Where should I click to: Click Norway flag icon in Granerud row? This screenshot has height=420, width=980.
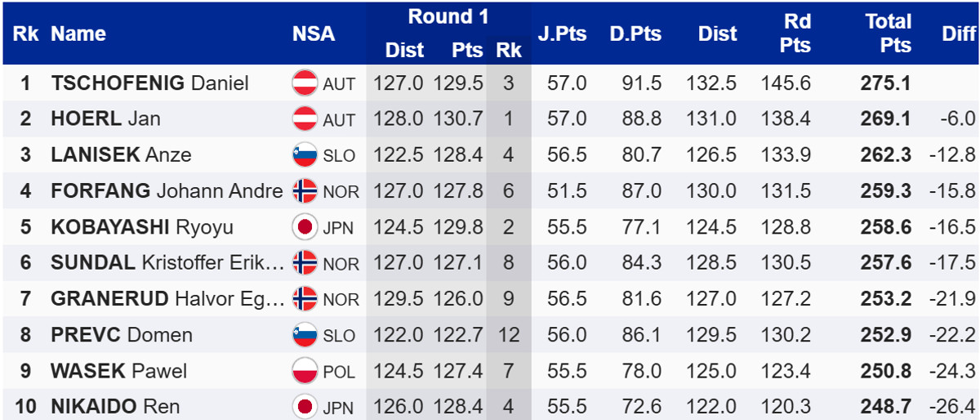pos(305,299)
